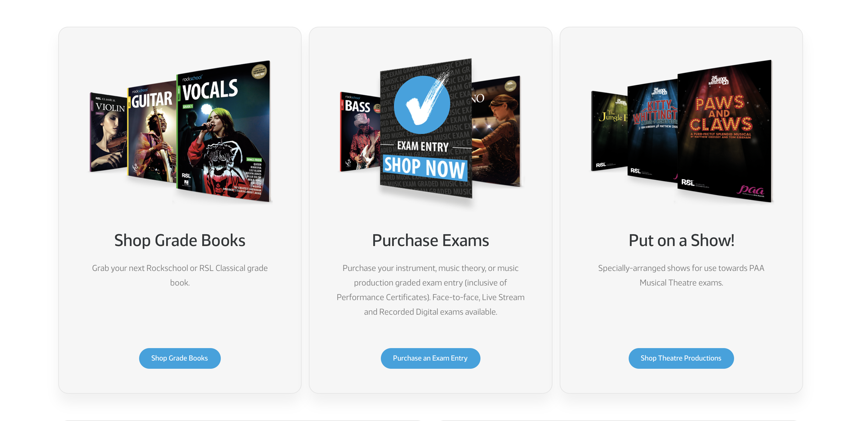The image size is (868, 421).
Task: Click the Shop Grade Books button
Action: click(x=179, y=358)
